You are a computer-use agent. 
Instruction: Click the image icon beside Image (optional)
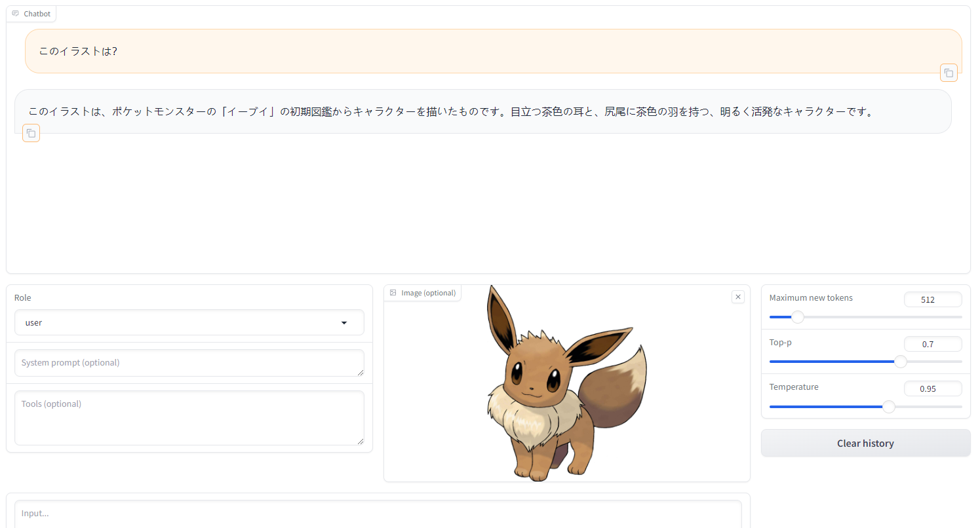click(x=393, y=293)
